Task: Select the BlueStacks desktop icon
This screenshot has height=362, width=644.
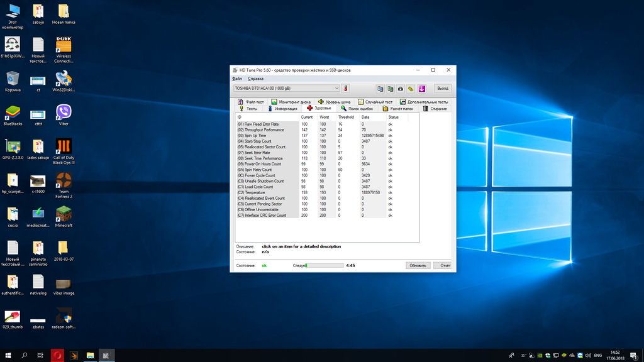Action: click(x=13, y=116)
